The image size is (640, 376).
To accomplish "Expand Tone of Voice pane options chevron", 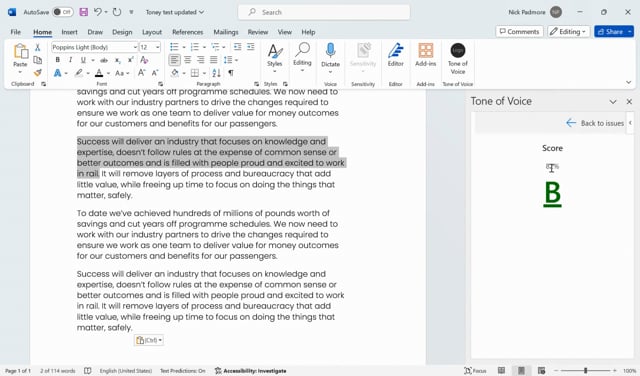I will tap(613, 102).
